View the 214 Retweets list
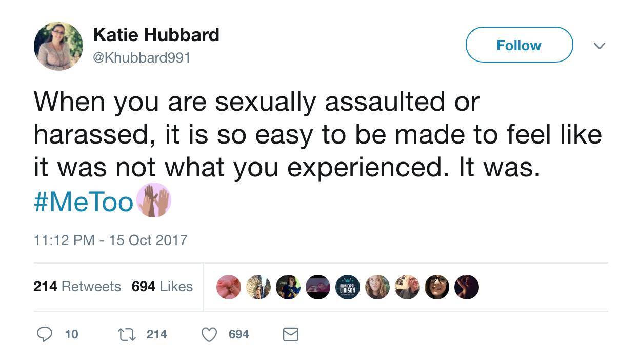This screenshot has width=639, height=364. (x=77, y=286)
